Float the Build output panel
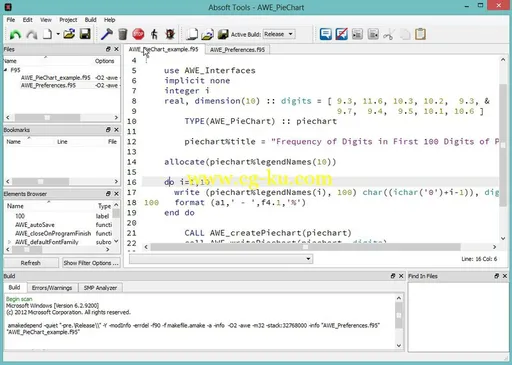 click(393, 276)
